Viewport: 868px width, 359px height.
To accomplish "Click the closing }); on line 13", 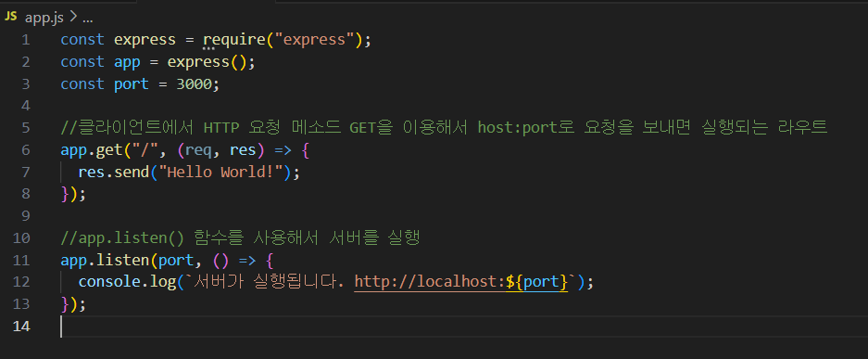I will [x=73, y=304].
